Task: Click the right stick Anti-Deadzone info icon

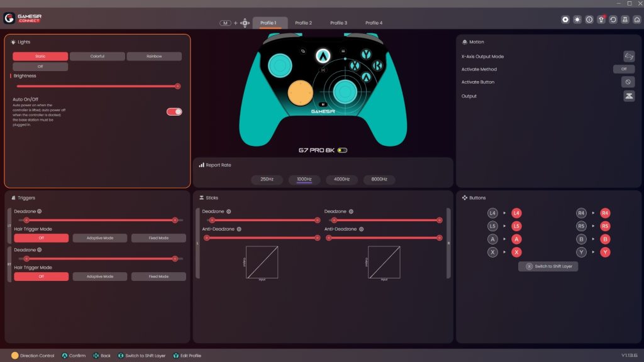Action: (x=362, y=229)
